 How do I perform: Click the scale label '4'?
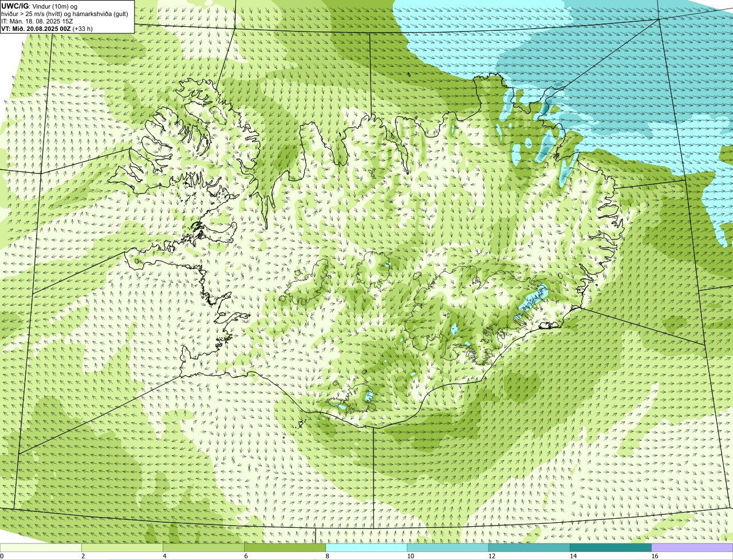point(164,556)
